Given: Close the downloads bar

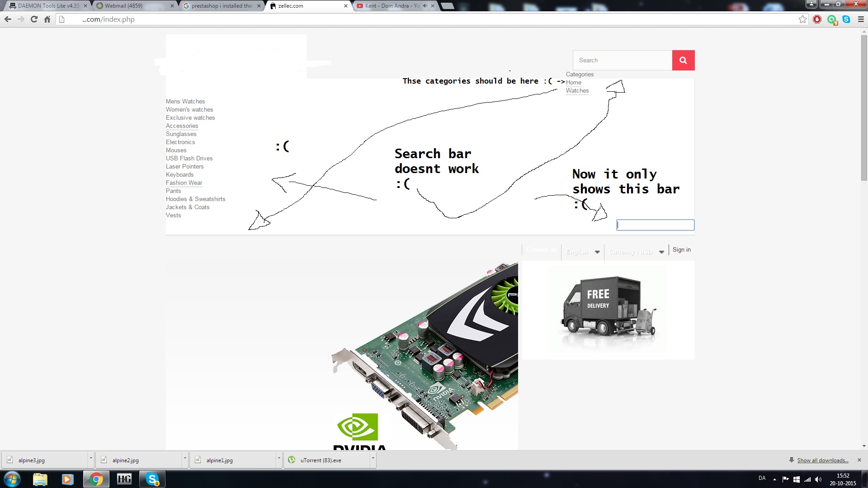Looking at the screenshot, I should point(859,460).
